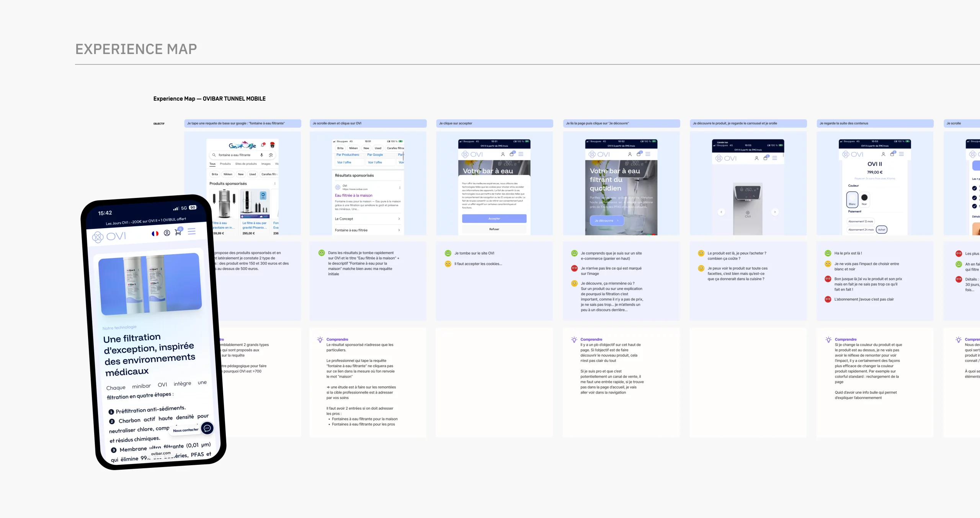980x518 pixels.
Task: Select the Blanc color swatch
Action: point(853,199)
